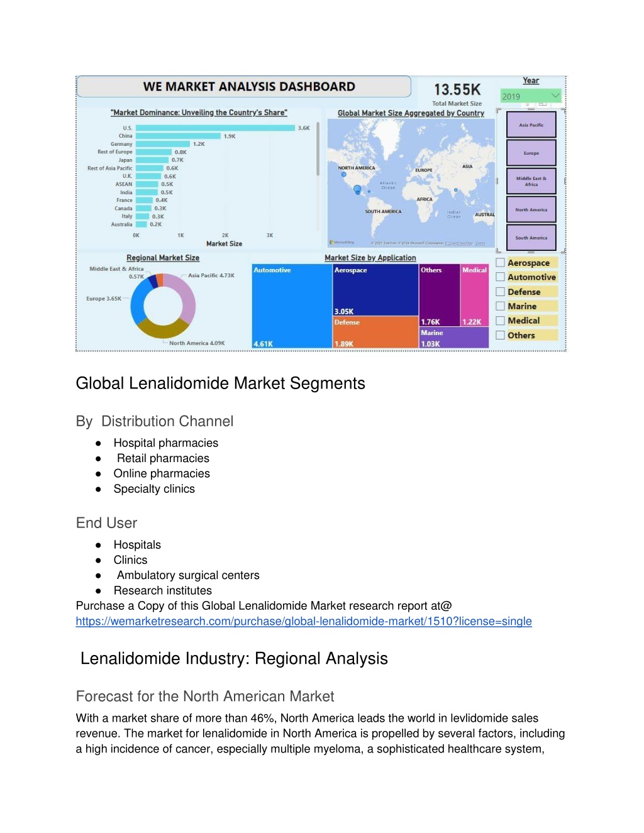Click the Online pharmacies bullet
Screen dimensions: 644x833
coord(162,473)
